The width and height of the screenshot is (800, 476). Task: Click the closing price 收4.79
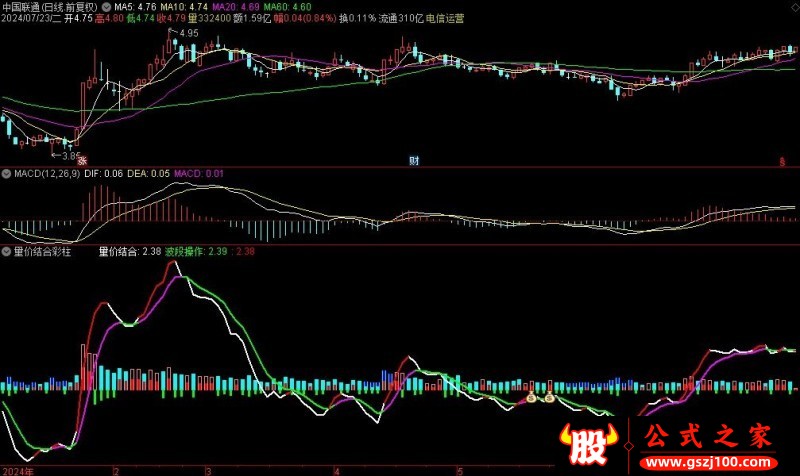tap(171, 18)
